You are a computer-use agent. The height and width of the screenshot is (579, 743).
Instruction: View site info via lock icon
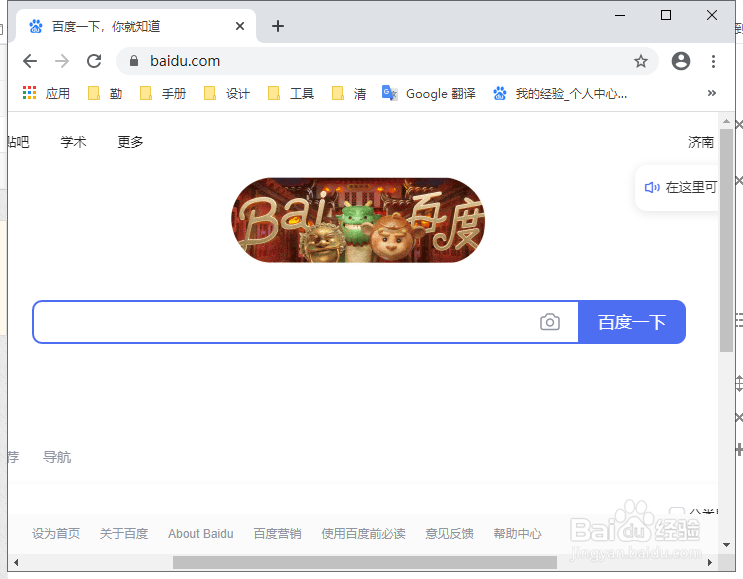tap(134, 61)
